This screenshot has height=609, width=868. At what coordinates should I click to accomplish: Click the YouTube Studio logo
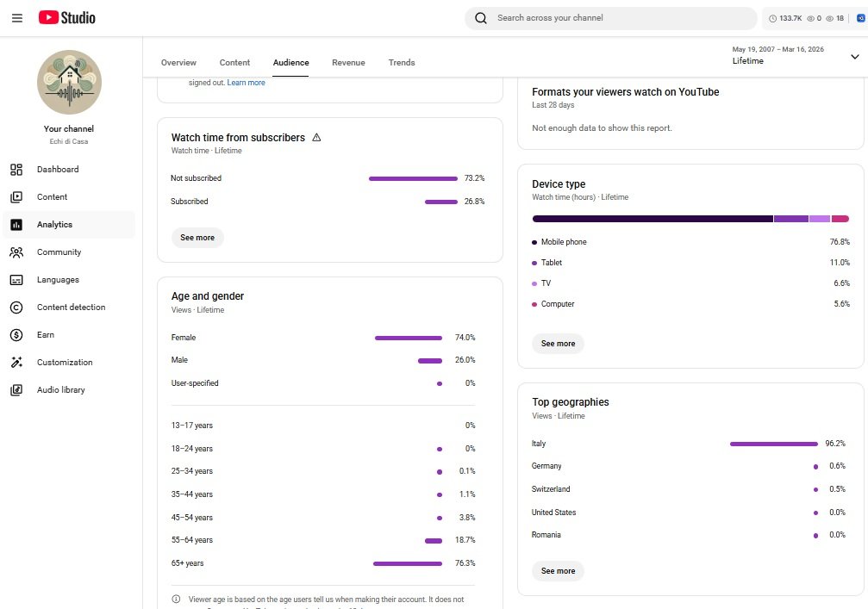point(67,18)
